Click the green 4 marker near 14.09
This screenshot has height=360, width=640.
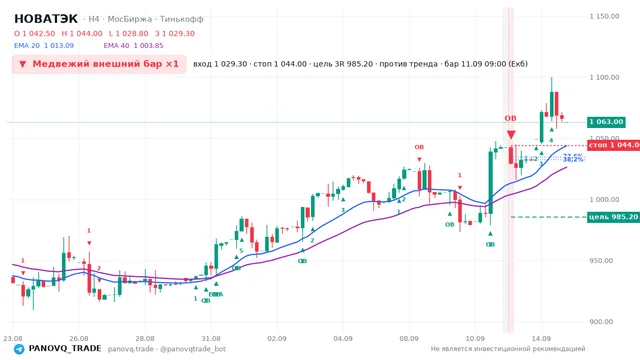point(551,140)
